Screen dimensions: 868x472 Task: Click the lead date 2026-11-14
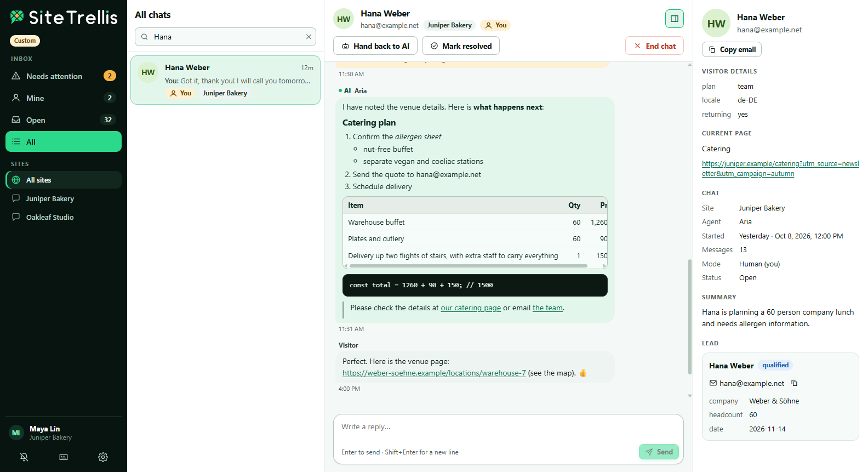767,429
